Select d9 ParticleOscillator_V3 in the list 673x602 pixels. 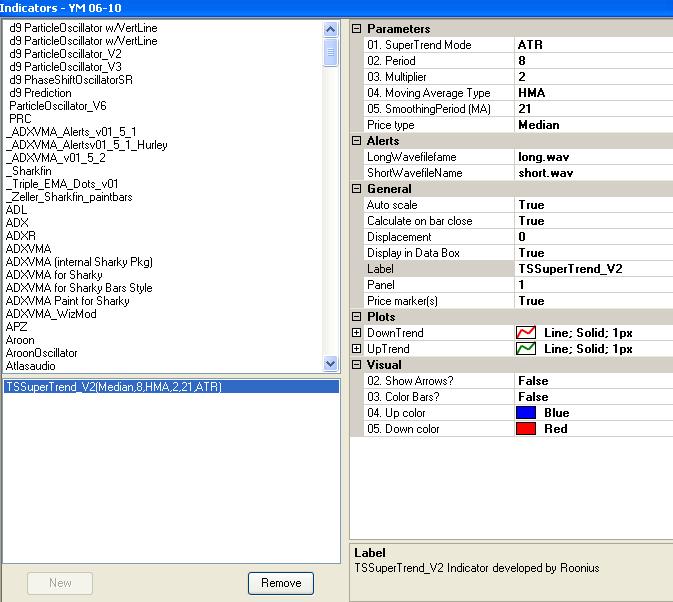click(x=65, y=67)
